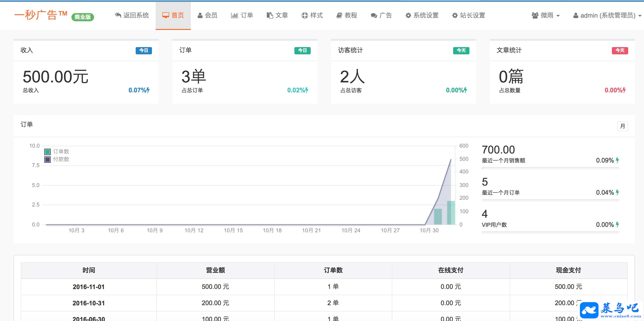Click the red bolt icon in 文章统计 card
The height and width of the screenshot is (321, 644).
pos(624,90)
